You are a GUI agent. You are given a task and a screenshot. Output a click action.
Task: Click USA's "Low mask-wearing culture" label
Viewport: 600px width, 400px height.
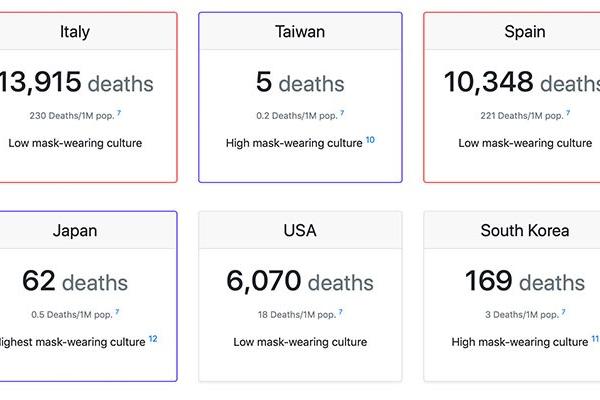point(300,342)
